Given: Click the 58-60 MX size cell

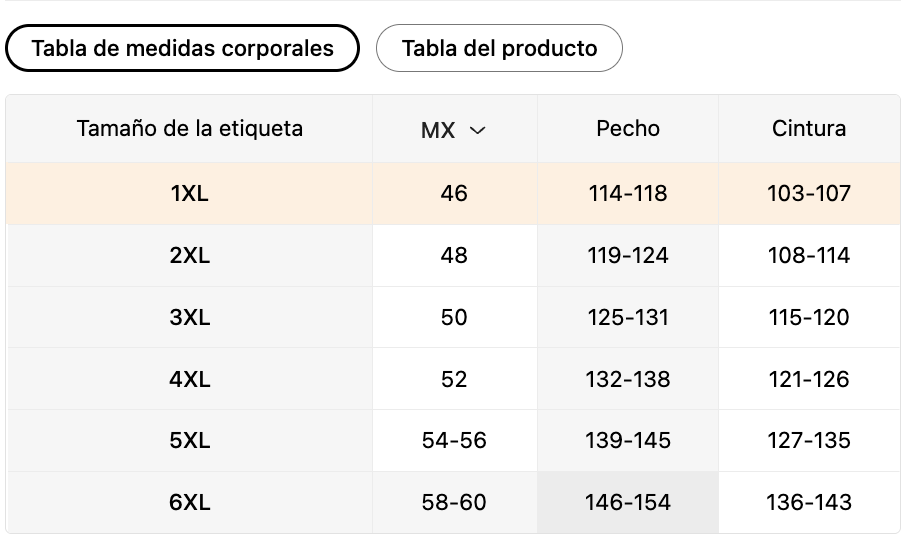Looking at the screenshot, I should coord(454,502).
